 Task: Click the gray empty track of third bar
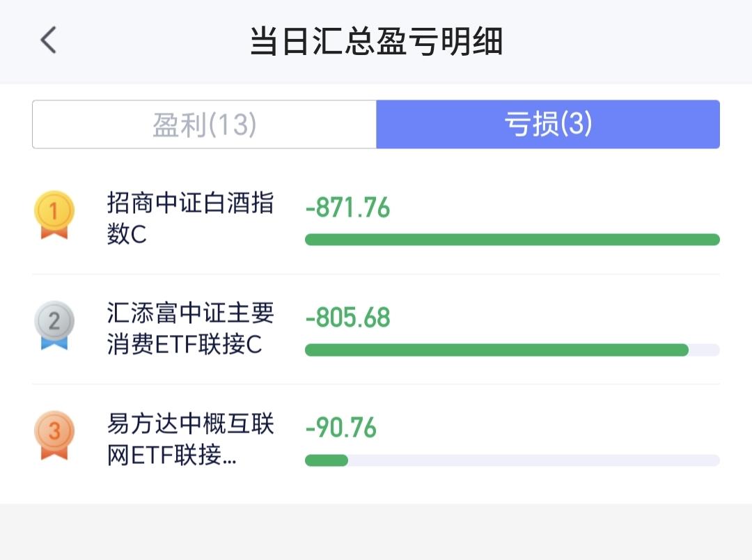[534, 460]
